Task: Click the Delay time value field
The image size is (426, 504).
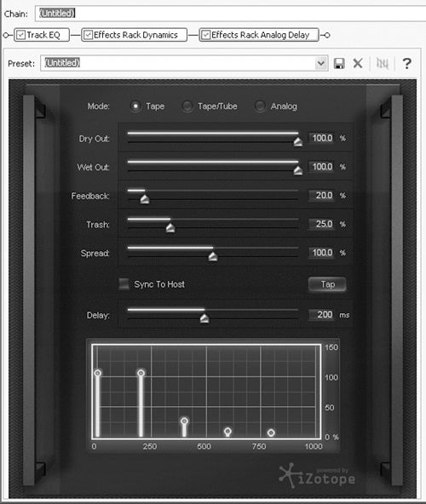Action: click(x=321, y=314)
